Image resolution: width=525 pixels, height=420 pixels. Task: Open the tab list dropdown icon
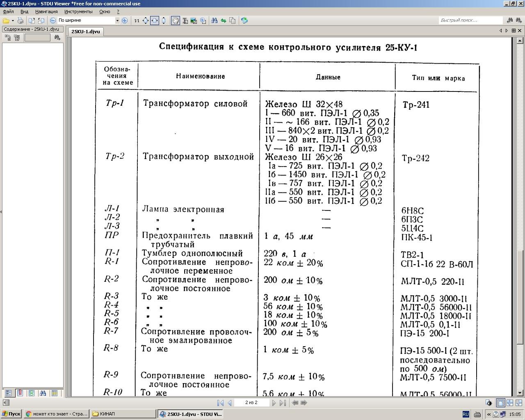(x=514, y=31)
